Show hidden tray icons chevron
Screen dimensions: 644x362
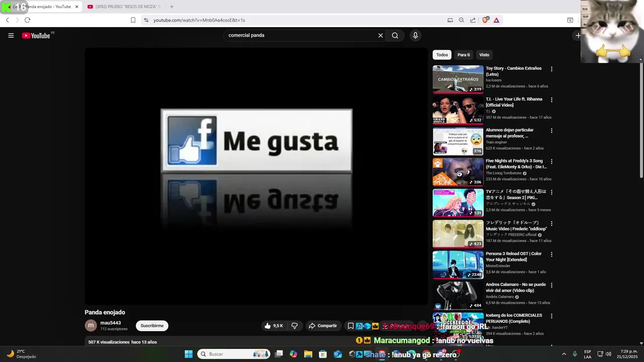pos(563,354)
